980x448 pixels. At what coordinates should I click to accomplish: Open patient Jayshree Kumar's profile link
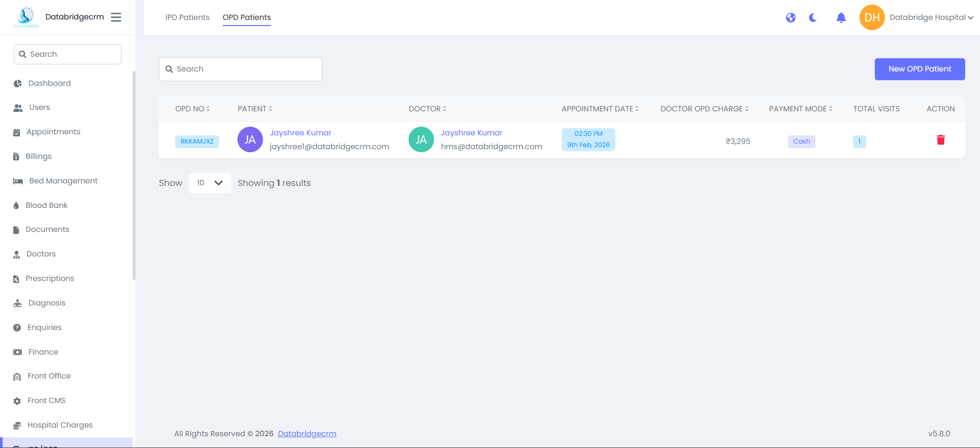click(x=300, y=133)
